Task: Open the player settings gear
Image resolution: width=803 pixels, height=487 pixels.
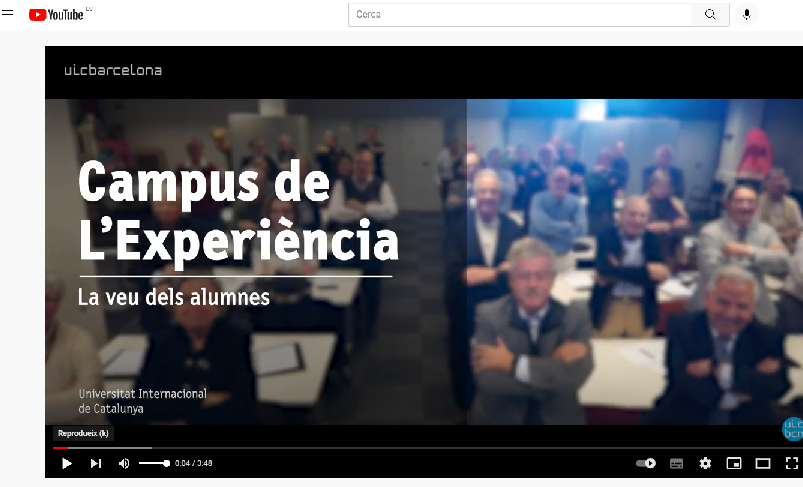Action: coord(705,463)
